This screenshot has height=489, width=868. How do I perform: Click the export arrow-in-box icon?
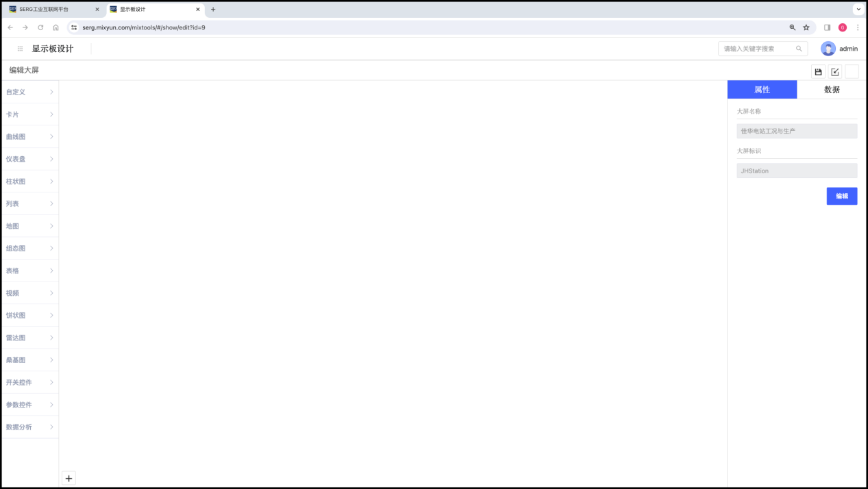(x=834, y=72)
